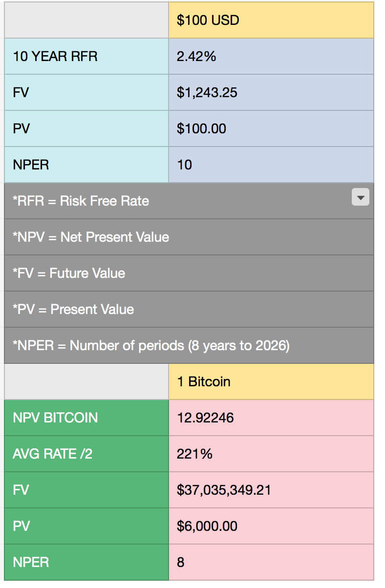
Task: Select the 12.92246 value cell
Action: [271, 418]
